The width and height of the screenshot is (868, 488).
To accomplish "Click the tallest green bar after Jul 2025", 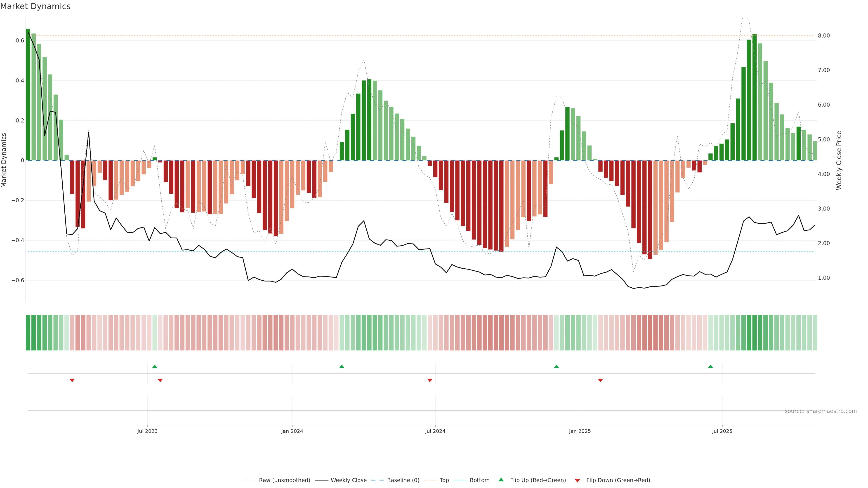I will [755, 98].
